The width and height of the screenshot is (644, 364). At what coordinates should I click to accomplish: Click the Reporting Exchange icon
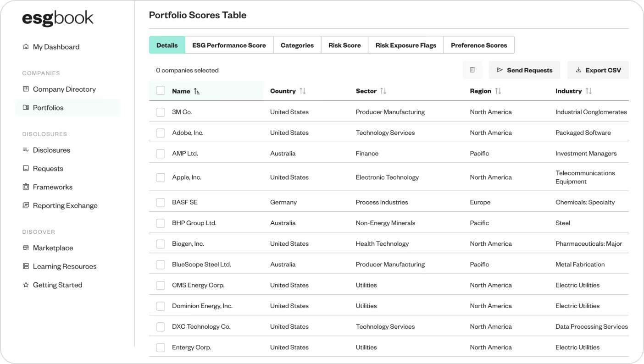[26, 205]
